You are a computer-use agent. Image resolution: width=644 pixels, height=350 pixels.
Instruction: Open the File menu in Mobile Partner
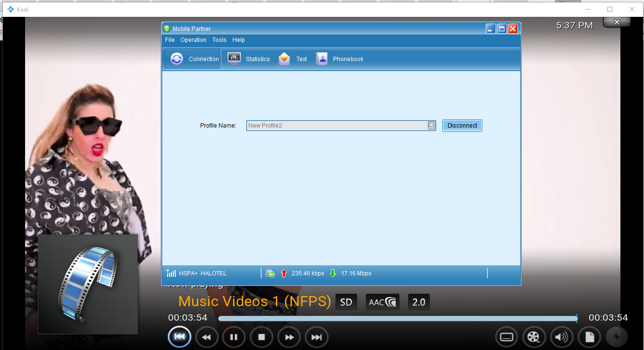coord(169,40)
